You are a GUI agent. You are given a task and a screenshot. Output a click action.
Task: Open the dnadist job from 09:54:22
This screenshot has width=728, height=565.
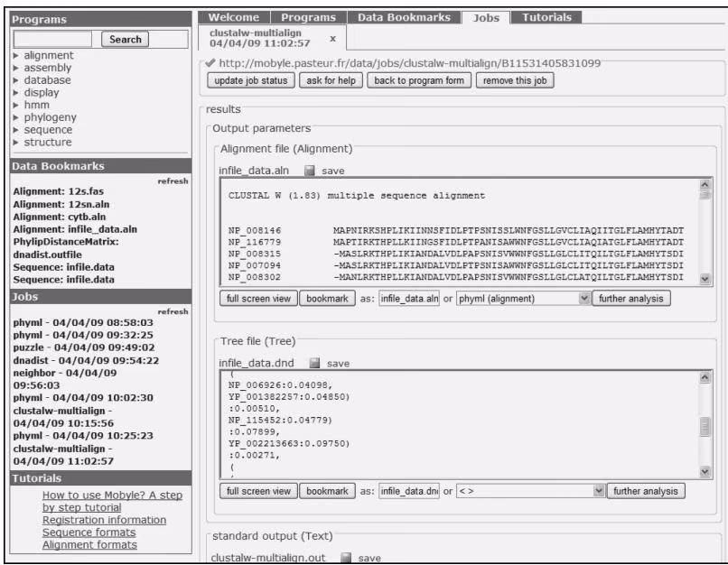[86, 360]
